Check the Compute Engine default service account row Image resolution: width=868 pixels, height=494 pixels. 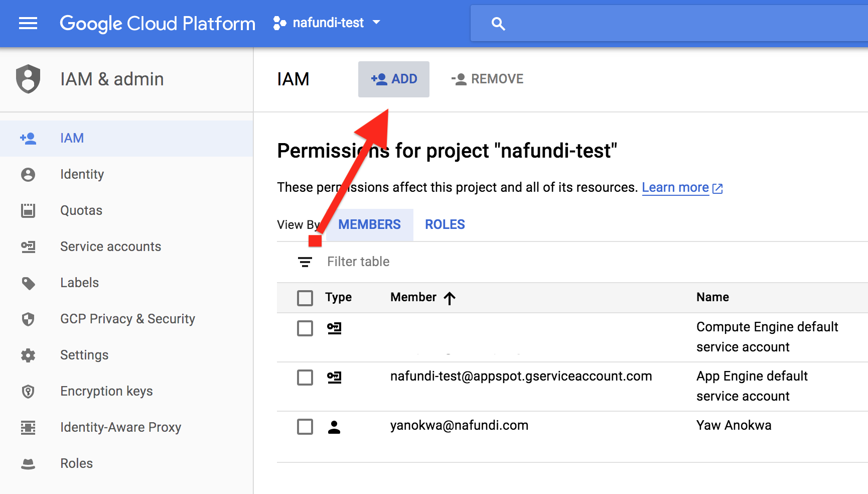point(305,328)
